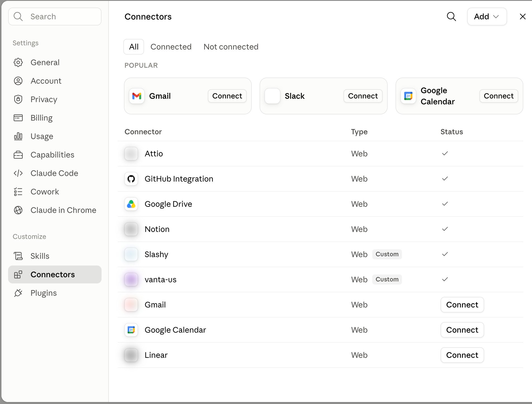
Task: Click the Google Calendar logo in Popular card
Action: pyautogui.click(x=408, y=96)
